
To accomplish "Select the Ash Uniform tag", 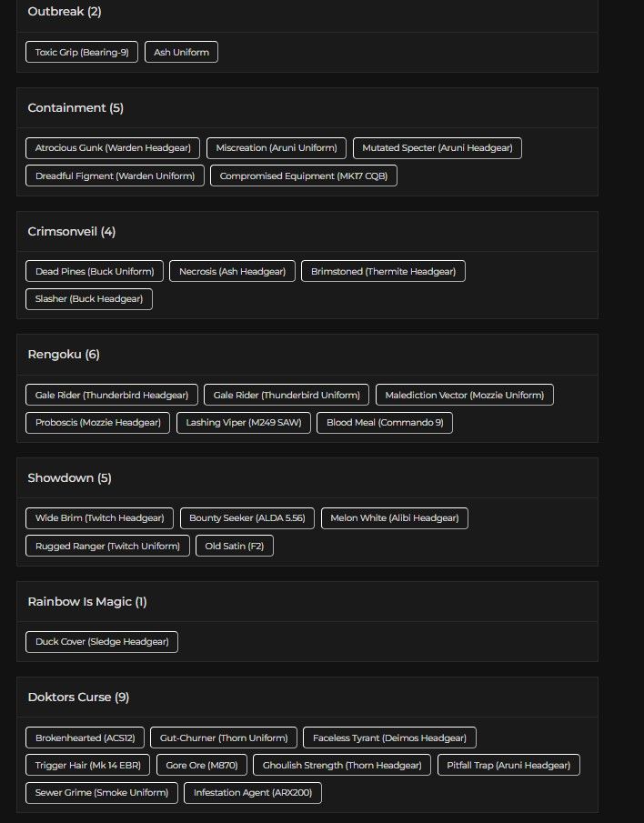I will coord(181,52).
